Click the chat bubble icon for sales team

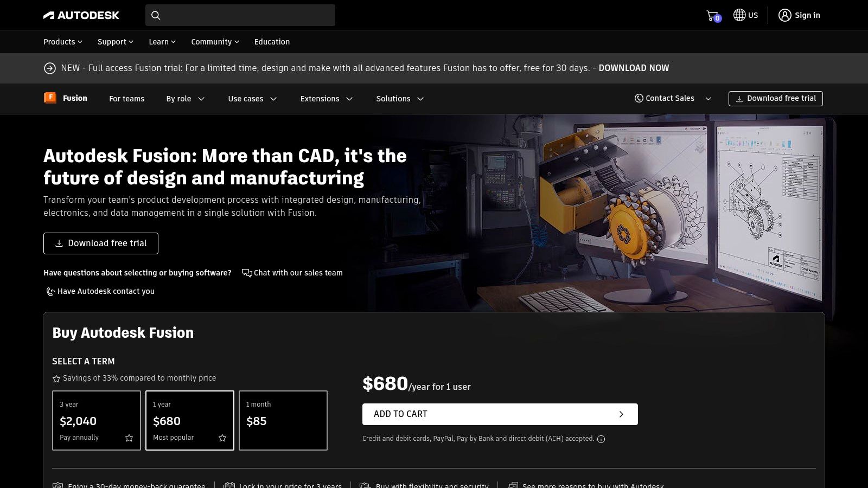247,273
